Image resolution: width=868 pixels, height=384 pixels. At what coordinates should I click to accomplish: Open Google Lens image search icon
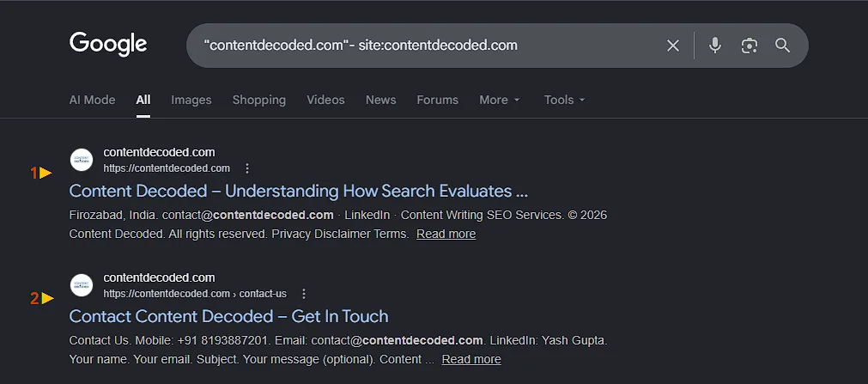749,46
